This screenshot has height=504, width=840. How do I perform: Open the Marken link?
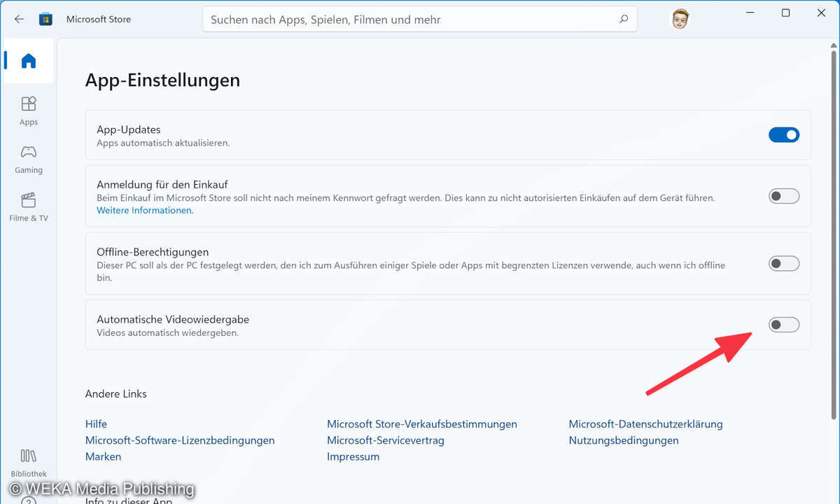103,456
